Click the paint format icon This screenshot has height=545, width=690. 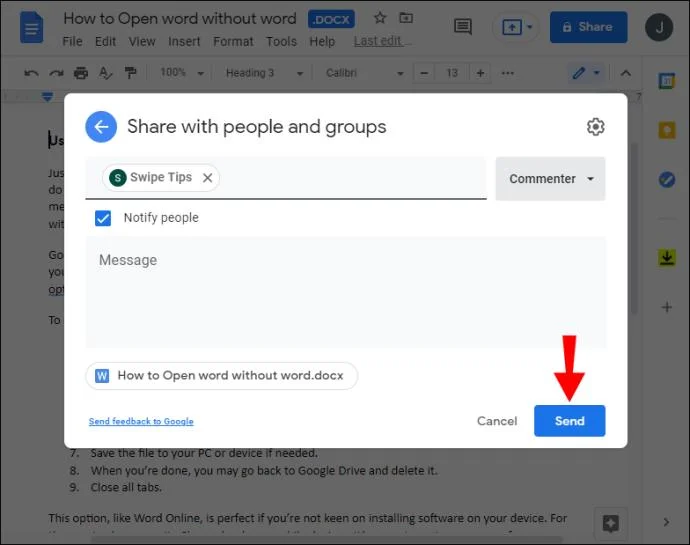[130, 73]
